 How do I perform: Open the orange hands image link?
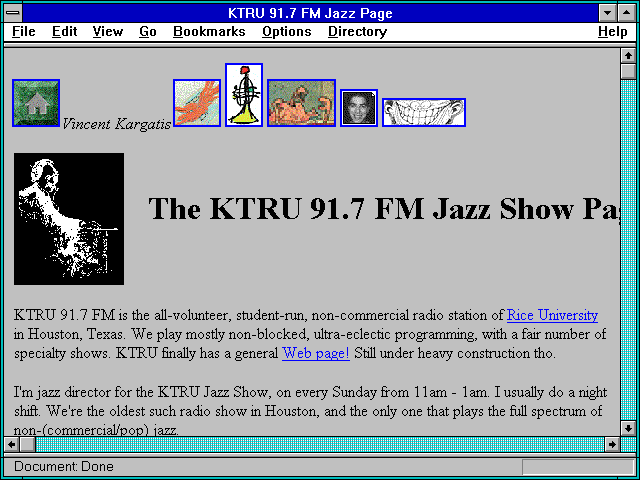point(197,103)
